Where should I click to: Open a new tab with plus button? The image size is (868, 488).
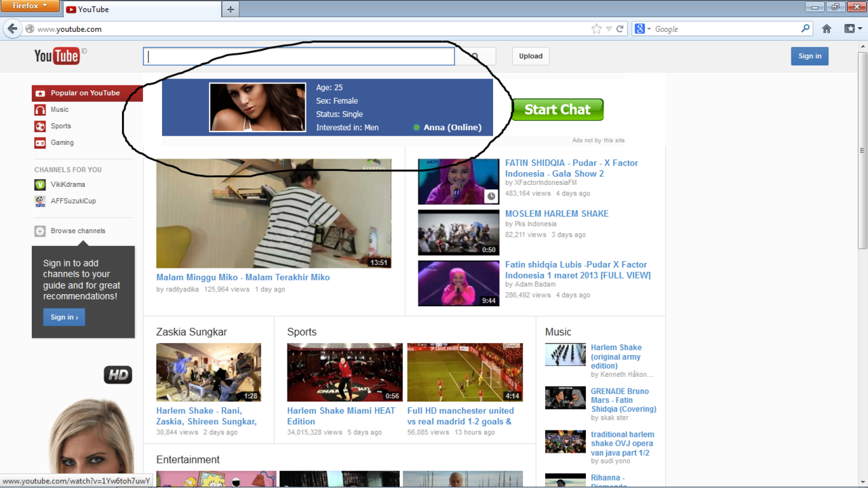231,9
